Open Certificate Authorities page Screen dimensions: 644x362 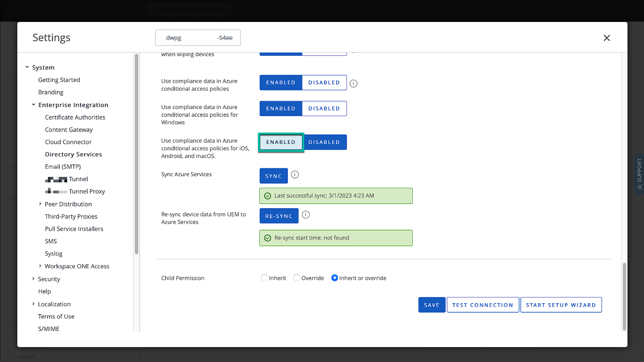(75, 117)
